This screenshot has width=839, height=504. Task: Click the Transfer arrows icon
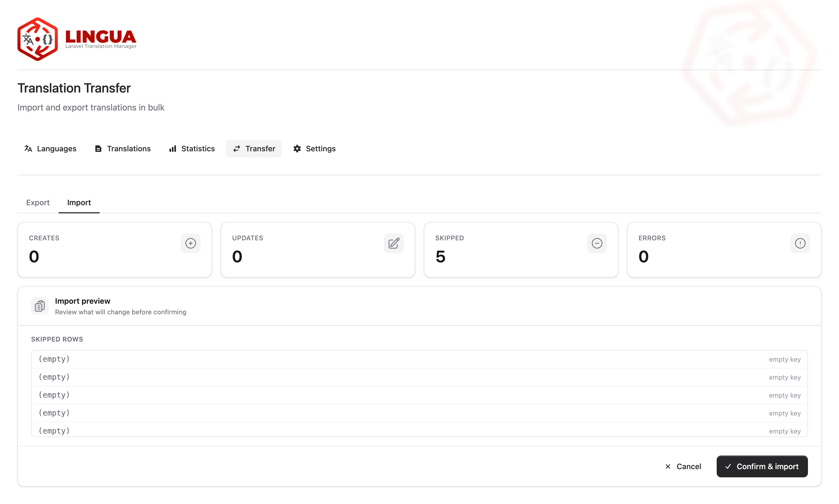[x=237, y=148]
